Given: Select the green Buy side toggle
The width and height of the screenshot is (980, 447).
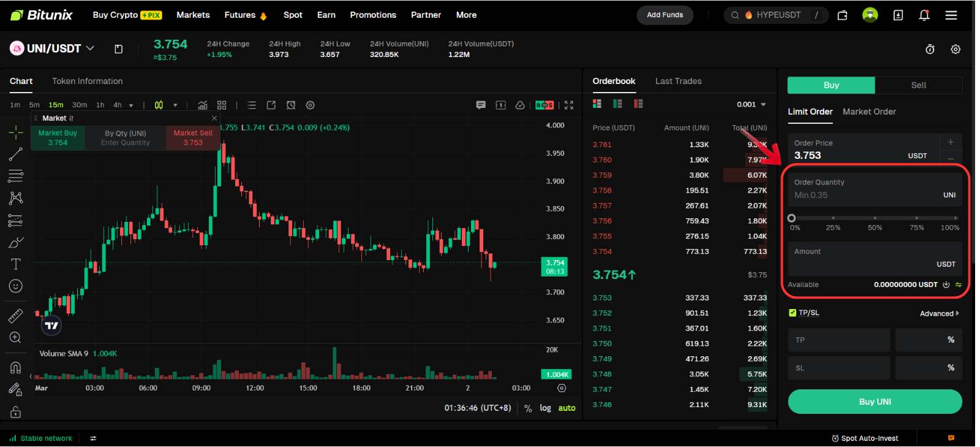Looking at the screenshot, I should pyautogui.click(x=831, y=85).
